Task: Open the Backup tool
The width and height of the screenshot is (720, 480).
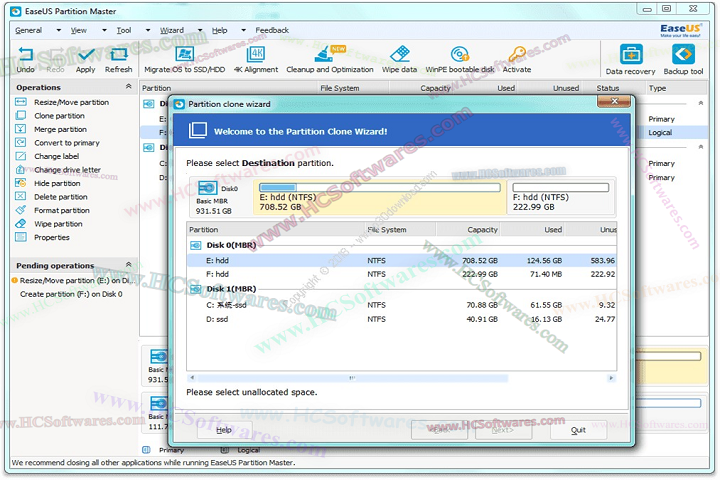Action: coord(683,60)
